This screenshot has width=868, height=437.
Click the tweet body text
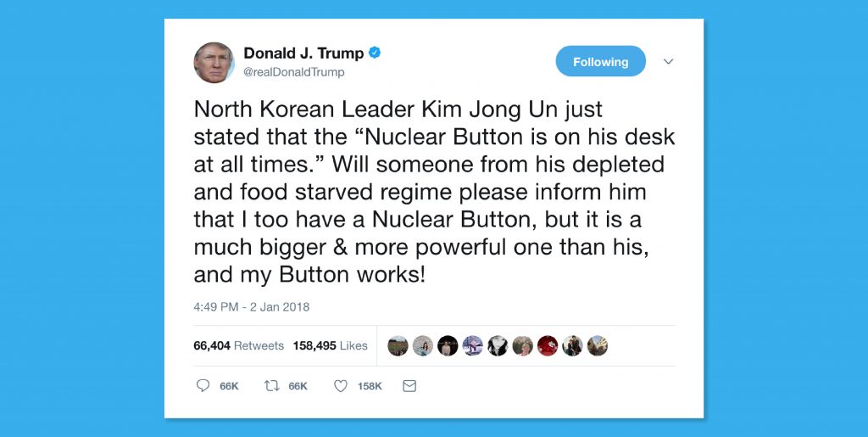click(434, 192)
